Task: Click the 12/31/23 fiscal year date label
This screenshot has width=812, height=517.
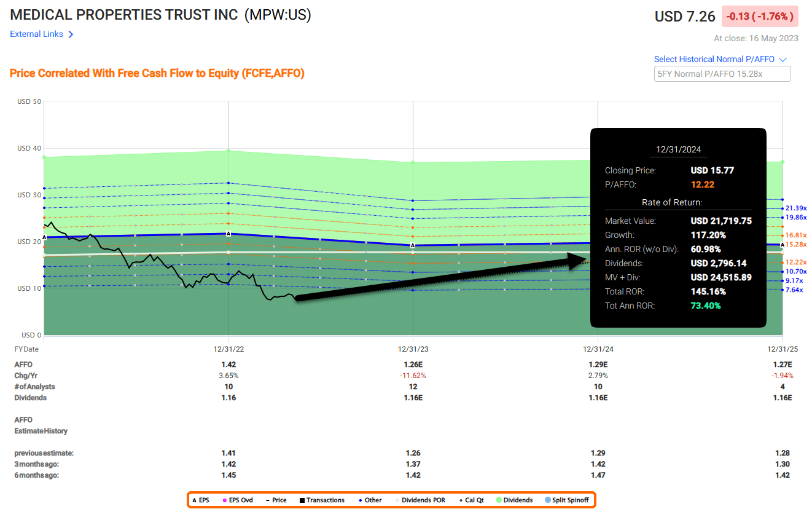Action: click(x=413, y=349)
